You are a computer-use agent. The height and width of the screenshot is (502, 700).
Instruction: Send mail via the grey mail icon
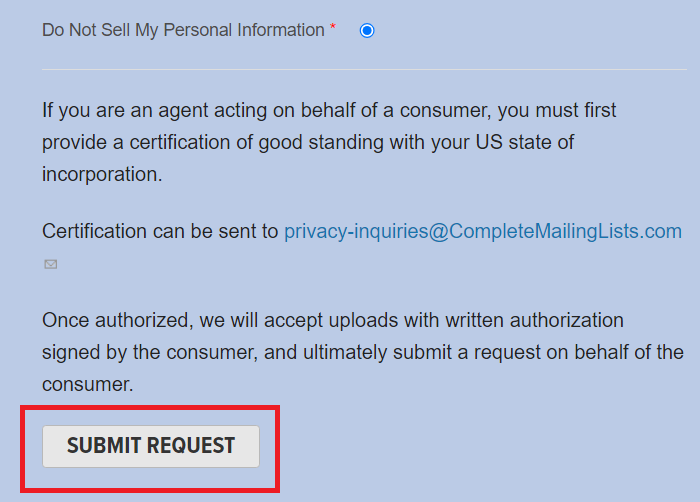click(50, 264)
